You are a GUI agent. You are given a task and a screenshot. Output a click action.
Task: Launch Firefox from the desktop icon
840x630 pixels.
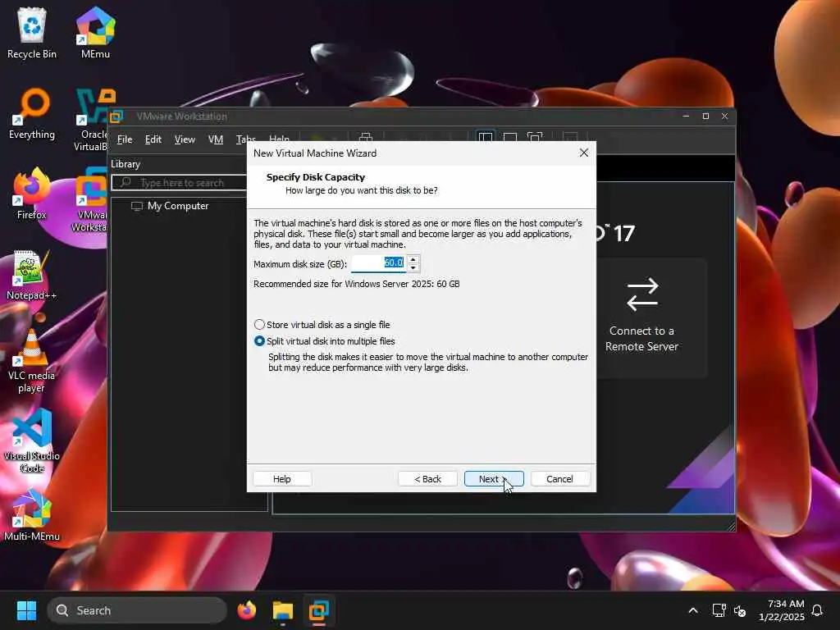[32, 194]
